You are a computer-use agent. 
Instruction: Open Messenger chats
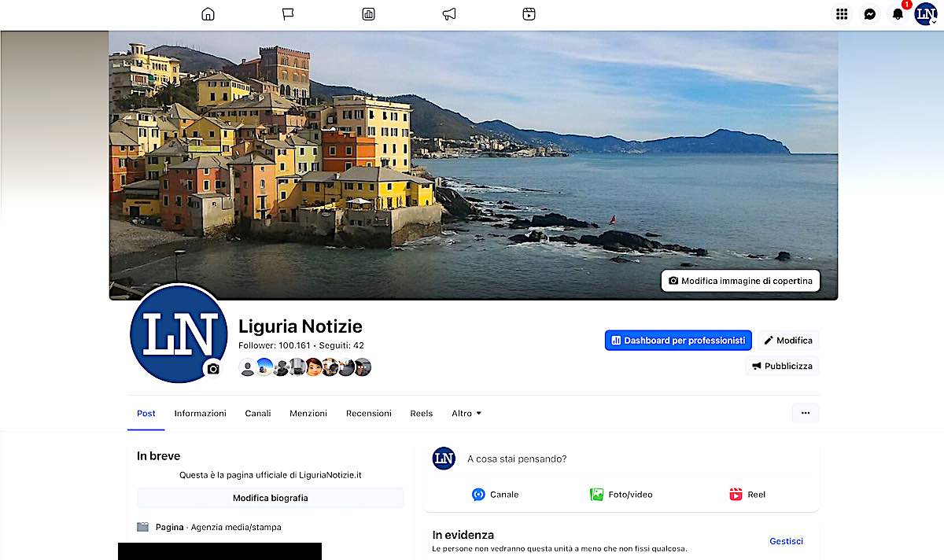coord(869,14)
